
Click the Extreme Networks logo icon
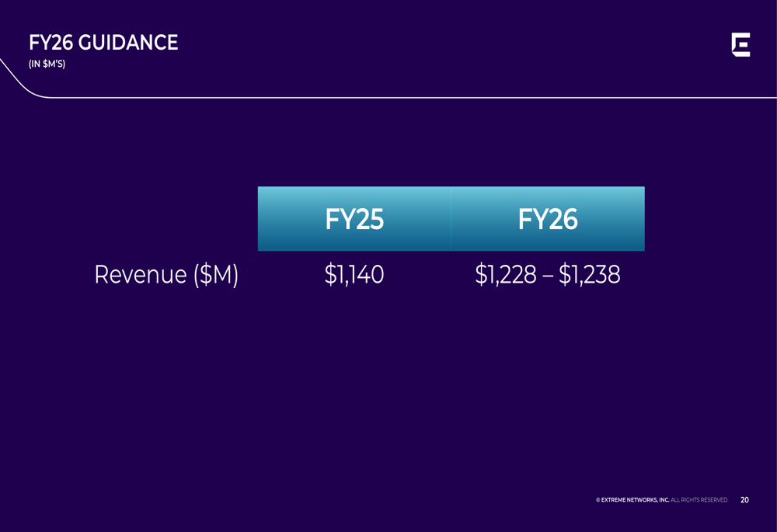click(740, 44)
